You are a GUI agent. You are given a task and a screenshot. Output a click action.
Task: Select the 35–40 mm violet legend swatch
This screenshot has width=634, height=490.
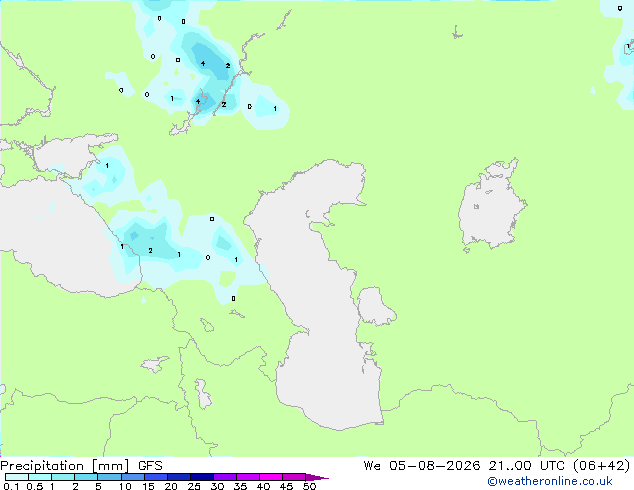click(247, 477)
